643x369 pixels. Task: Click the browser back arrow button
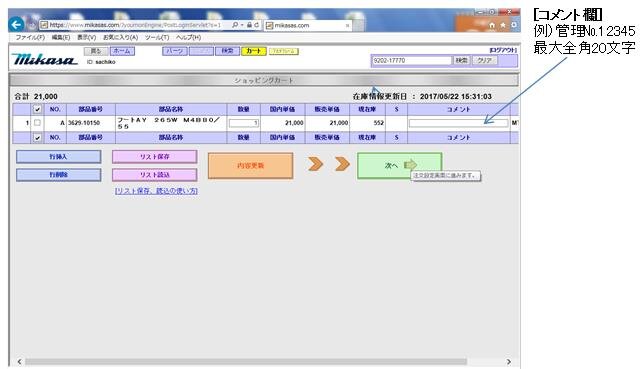[16, 25]
